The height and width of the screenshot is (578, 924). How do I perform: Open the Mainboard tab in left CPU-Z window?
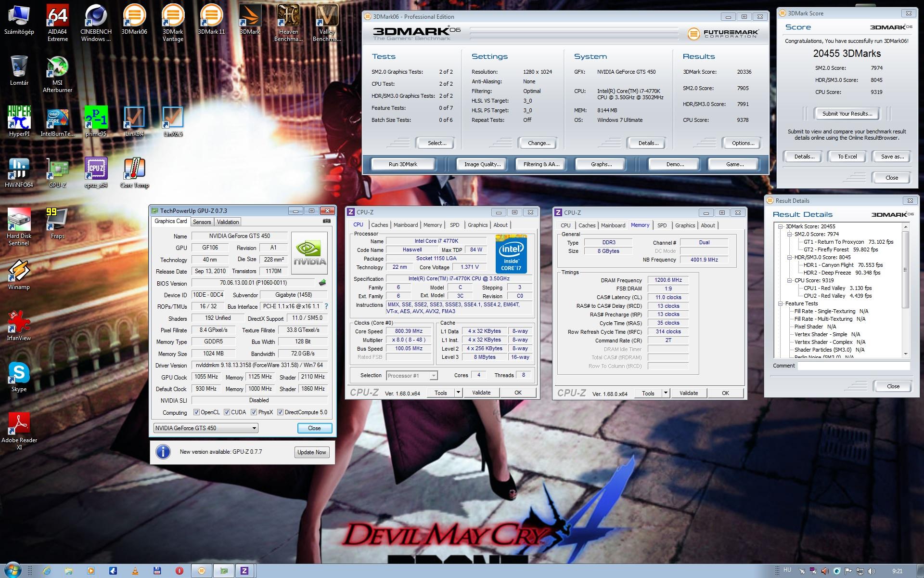pyautogui.click(x=405, y=225)
